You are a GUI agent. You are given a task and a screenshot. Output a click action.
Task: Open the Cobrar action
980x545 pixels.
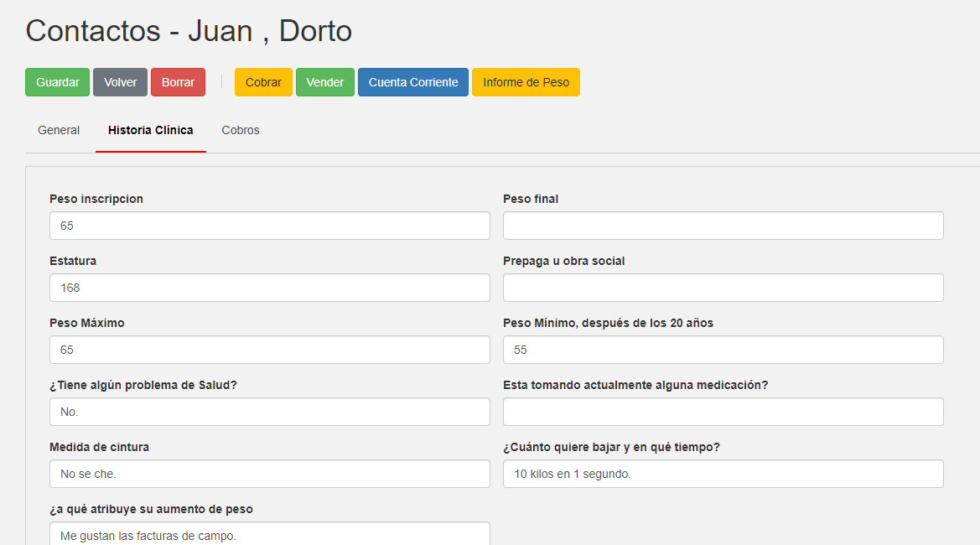pyautogui.click(x=263, y=82)
